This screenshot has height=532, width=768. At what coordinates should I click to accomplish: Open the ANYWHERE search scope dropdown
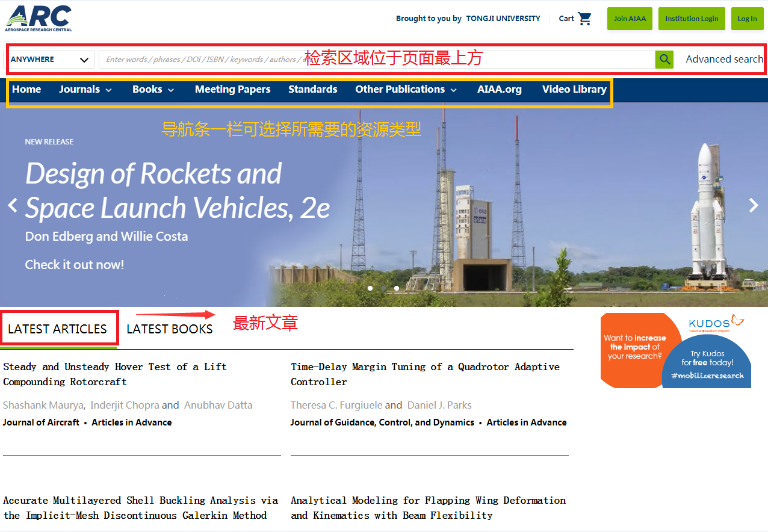(49, 60)
